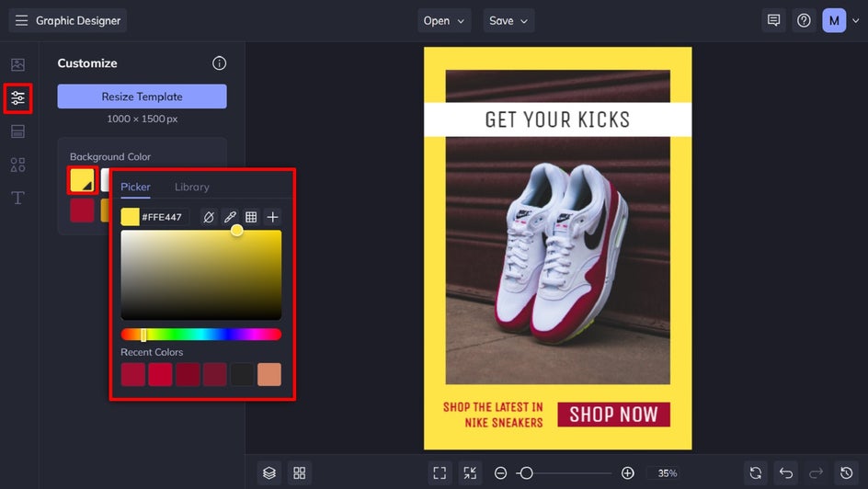The image size is (868, 489).
Task: Expand the account chevron next to avatar
Action: (855, 20)
